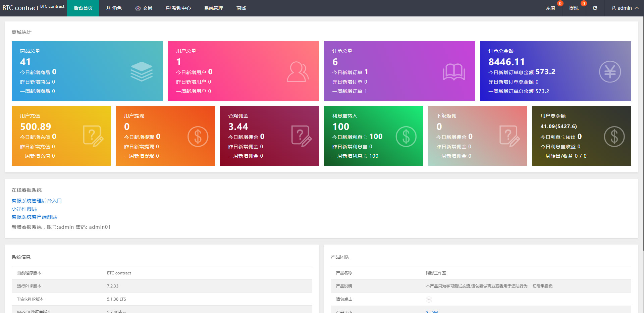Image resolution: width=644 pixels, height=313 pixels.
Task: Click the 订单总金额 value 8446.11
Action: point(506,62)
